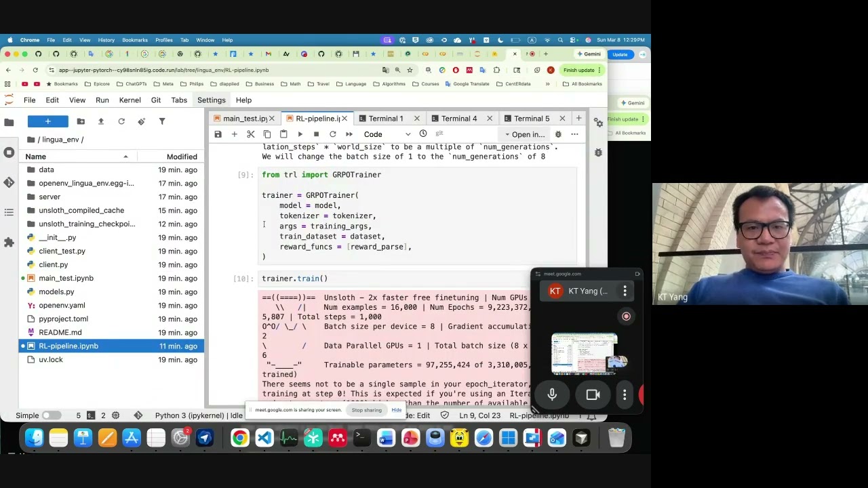Switch to the Terminal 1 tab
The width and height of the screenshot is (868, 488).
click(385, 119)
